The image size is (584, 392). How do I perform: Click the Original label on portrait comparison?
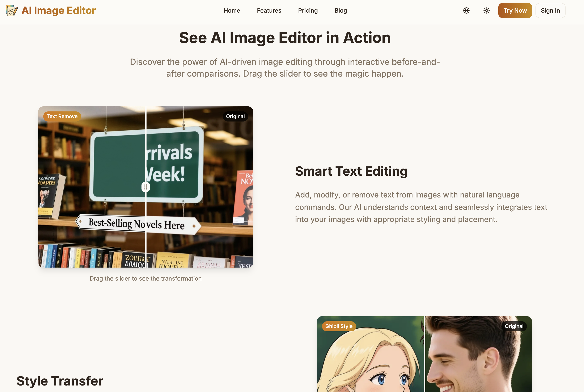coord(514,326)
